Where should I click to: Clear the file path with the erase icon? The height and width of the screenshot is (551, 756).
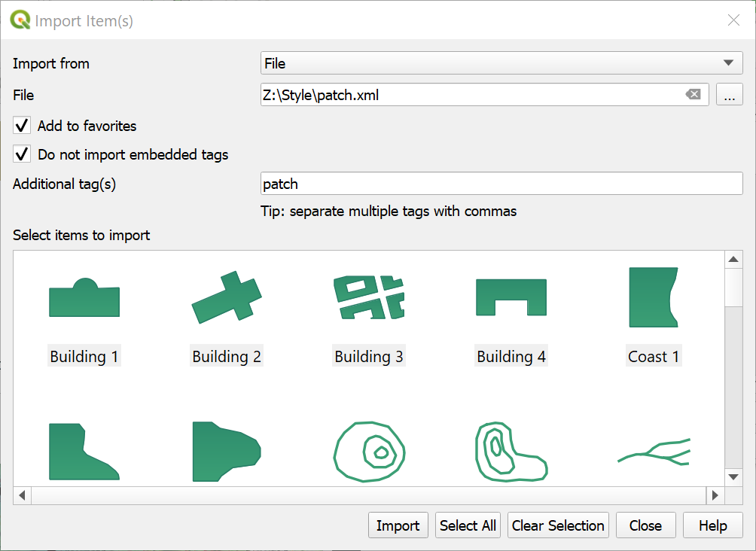click(694, 95)
